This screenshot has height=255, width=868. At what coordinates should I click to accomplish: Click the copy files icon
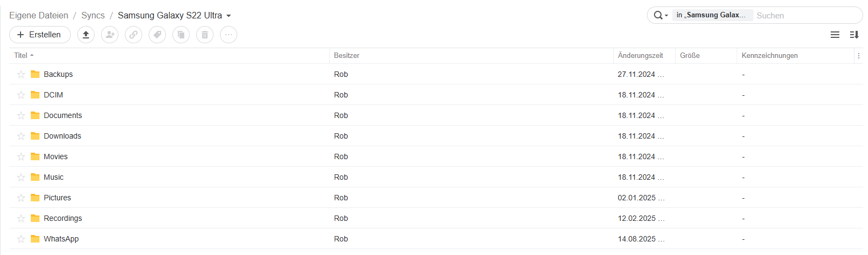(181, 35)
